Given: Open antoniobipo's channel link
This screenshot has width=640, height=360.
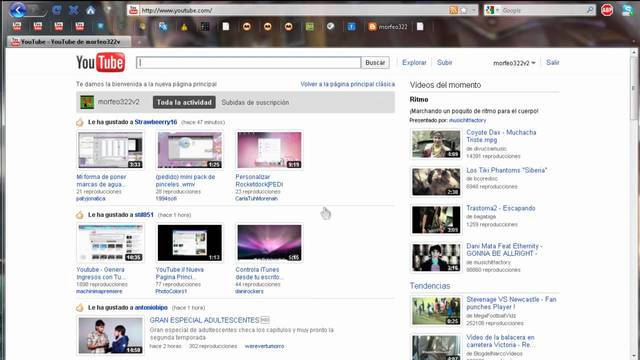Looking at the screenshot, I should coord(151,307).
